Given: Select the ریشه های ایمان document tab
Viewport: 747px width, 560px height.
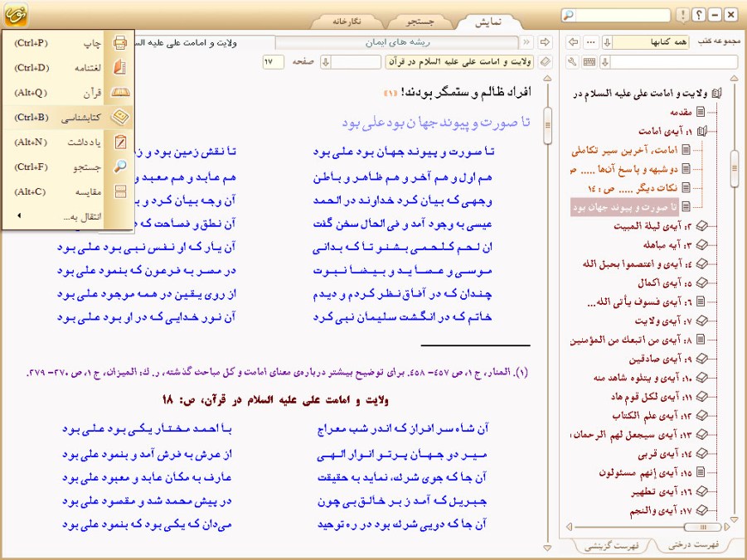Looking at the screenshot, I should click(397, 42).
